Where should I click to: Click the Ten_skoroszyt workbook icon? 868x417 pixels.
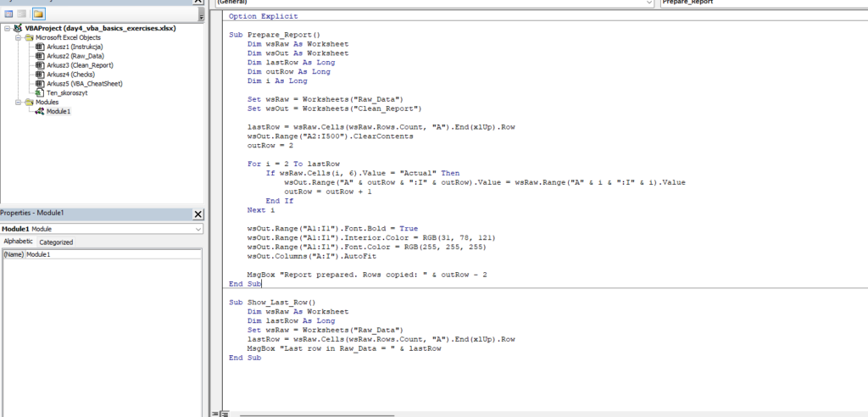coord(40,92)
